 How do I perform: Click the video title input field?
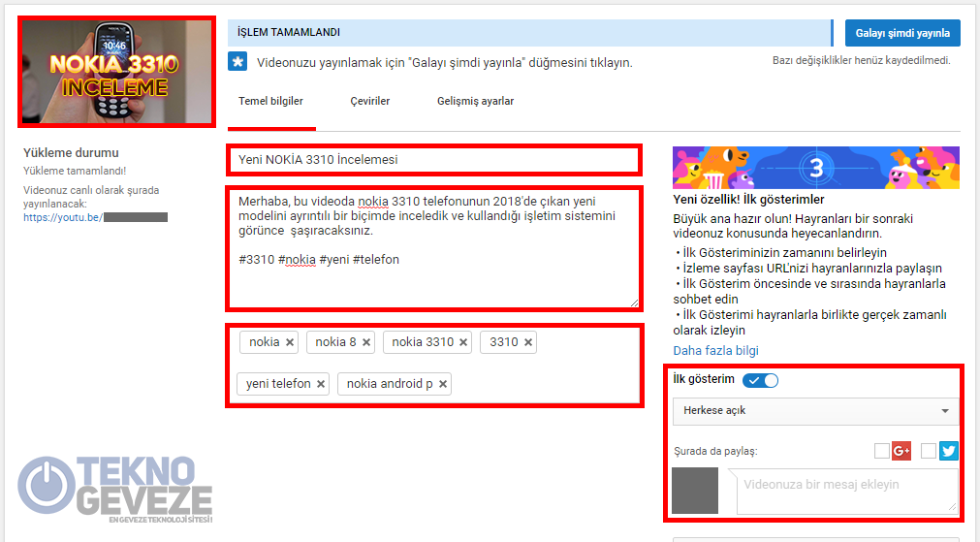click(x=433, y=160)
